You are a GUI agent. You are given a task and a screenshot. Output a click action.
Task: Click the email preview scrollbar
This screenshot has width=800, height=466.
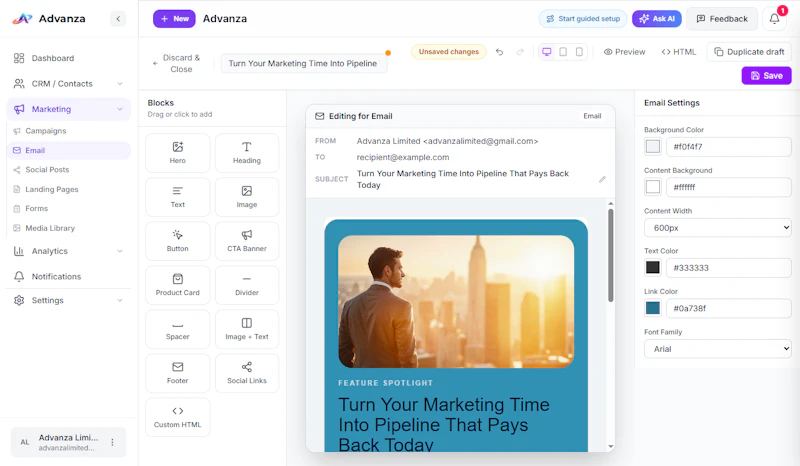tap(611, 255)
